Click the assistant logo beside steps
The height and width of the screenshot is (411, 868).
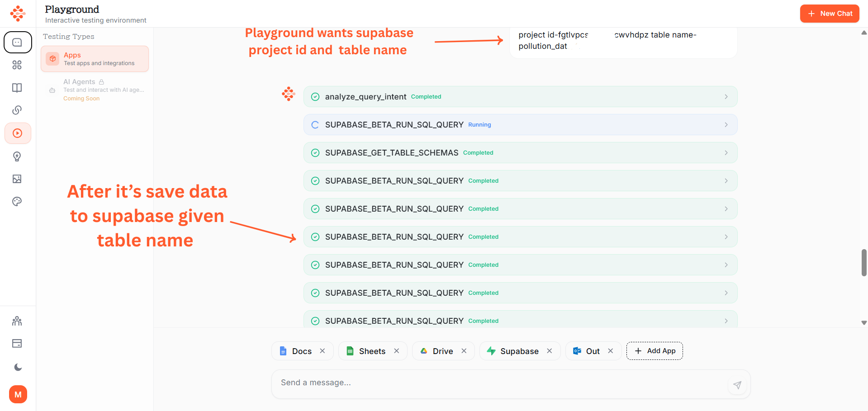pyautogui.click(x=289, y=94)
